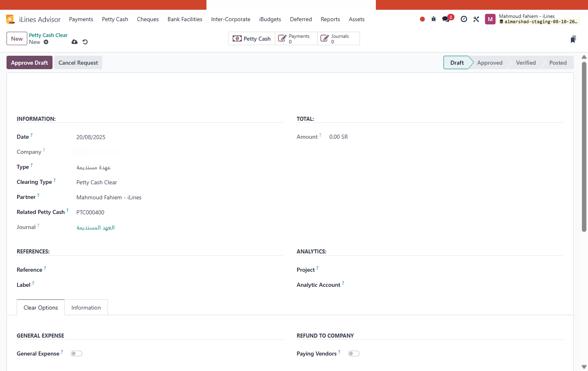Open the Deferred menu
Image resolution: width=588 pixels, height=371 pixels.
point(301,19)
